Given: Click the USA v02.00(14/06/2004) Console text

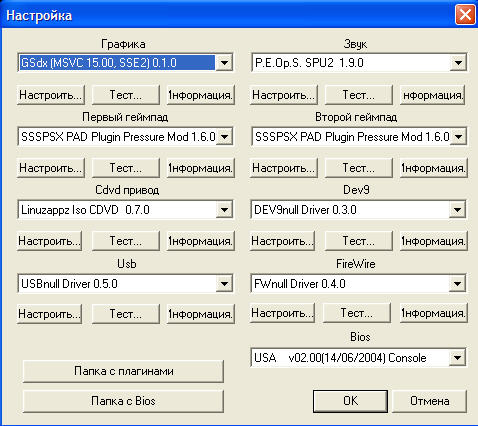Looking at the screenshot, I should point(340,358).
